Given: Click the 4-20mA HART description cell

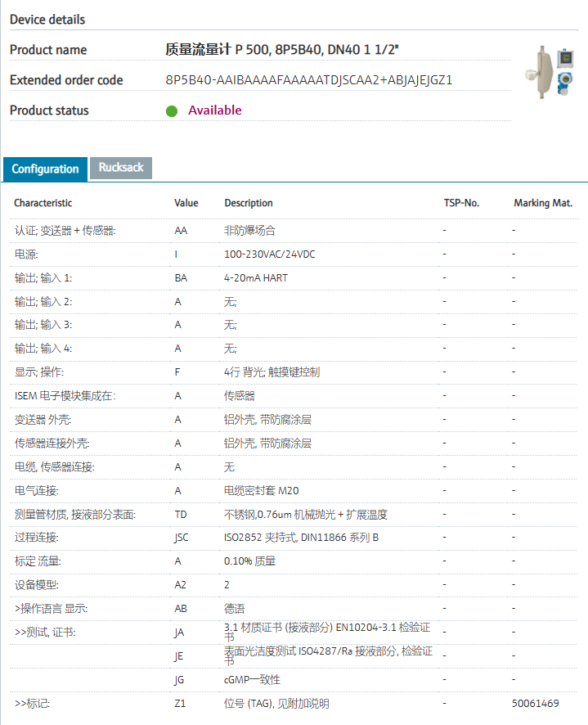Looking at the screenshot, I should [x=256, y=278].
